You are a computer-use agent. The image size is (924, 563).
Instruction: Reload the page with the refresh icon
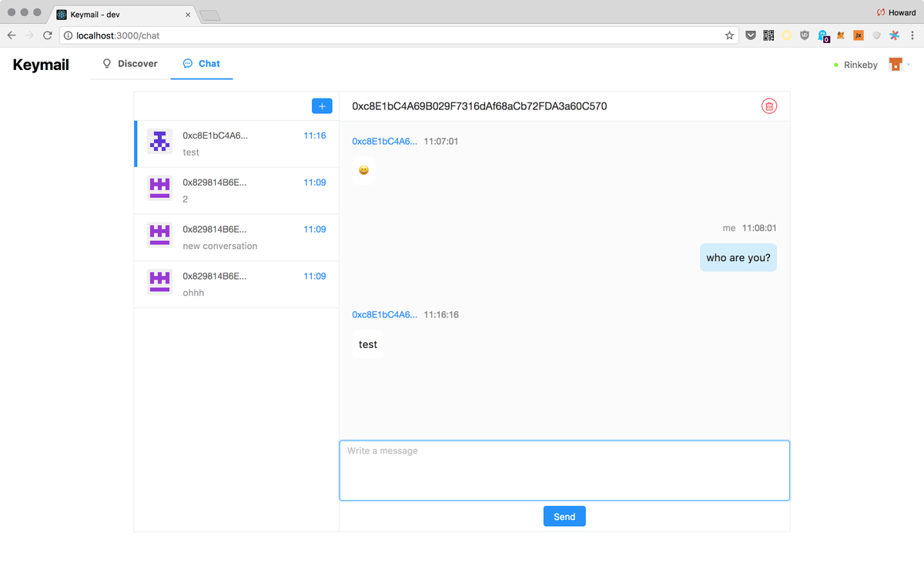tap(48, 35)
